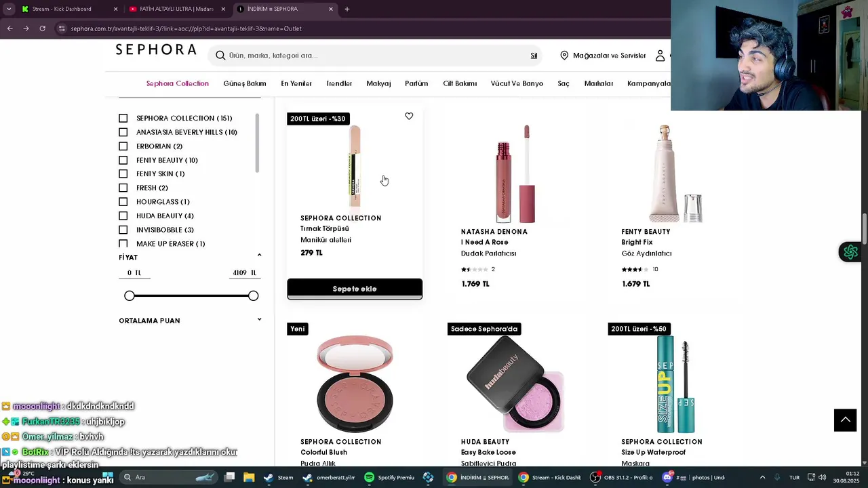
Task: Check the HUDA BEAUTY (4) filter
Action: [123, 216]
